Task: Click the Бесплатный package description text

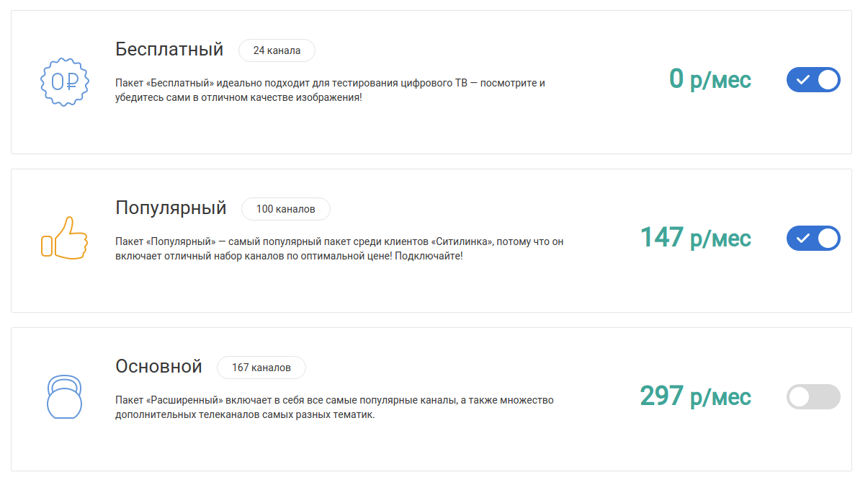Action: tap(330, 90)
